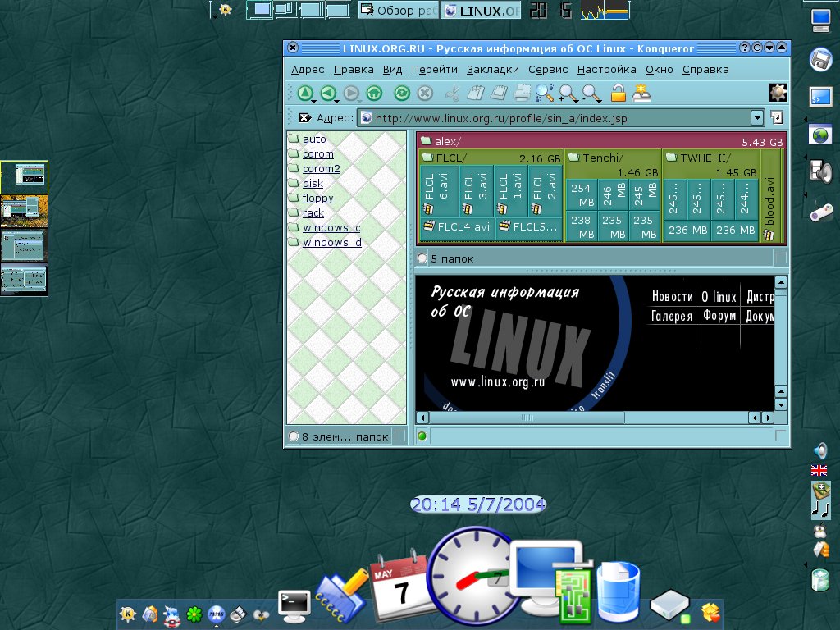This screenshot has width=840, height=630.
Task: Open the Адрес menu
Action: point(308,70)
